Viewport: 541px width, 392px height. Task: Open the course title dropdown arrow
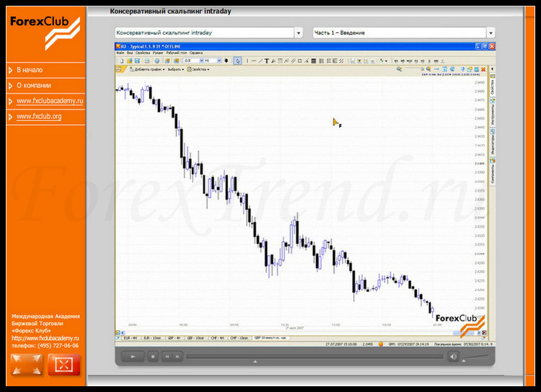tap(299, 32)
